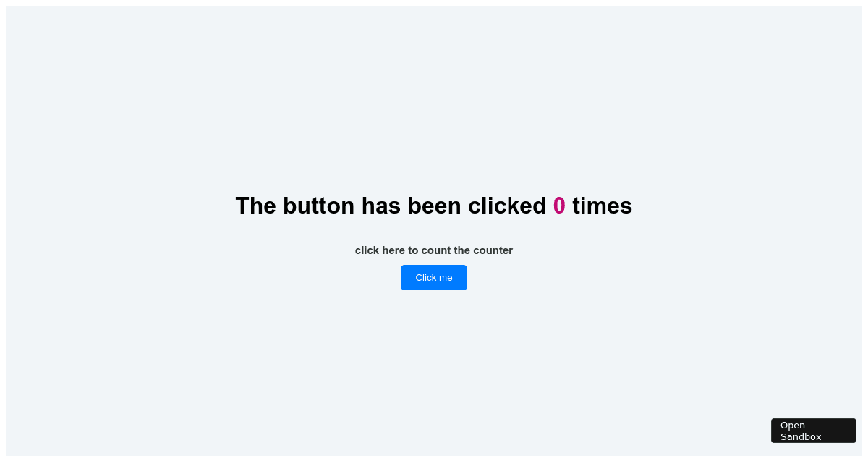Click the word "button" in the heading
Screen dimensions: 868x456
pyautogui.click(x=319, y=206)
